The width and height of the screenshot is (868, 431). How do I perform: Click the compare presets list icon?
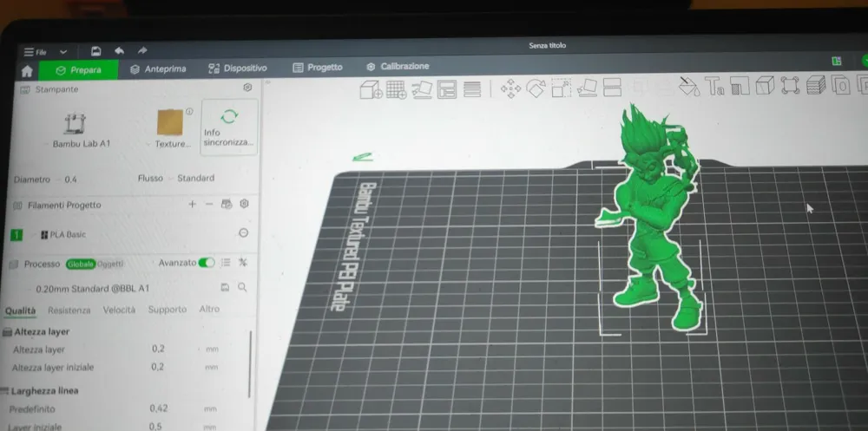click(x=226, y=263)
